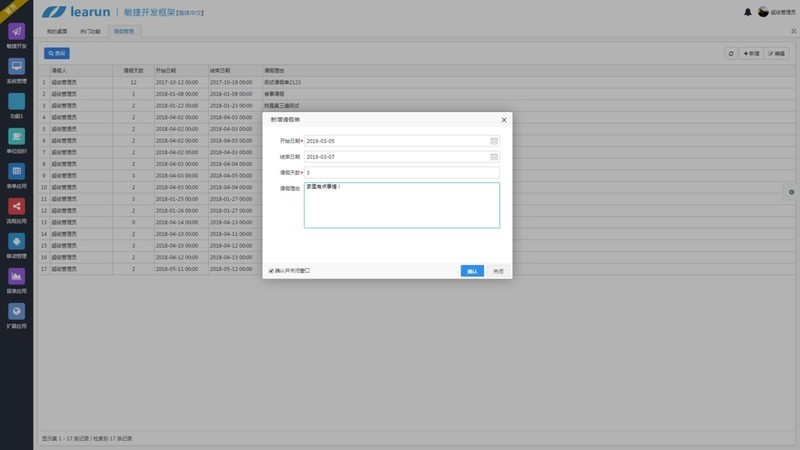The height and width of the screenshot is (450, 800).
Task: Sort by the leave reason column header
Action: 529,70
